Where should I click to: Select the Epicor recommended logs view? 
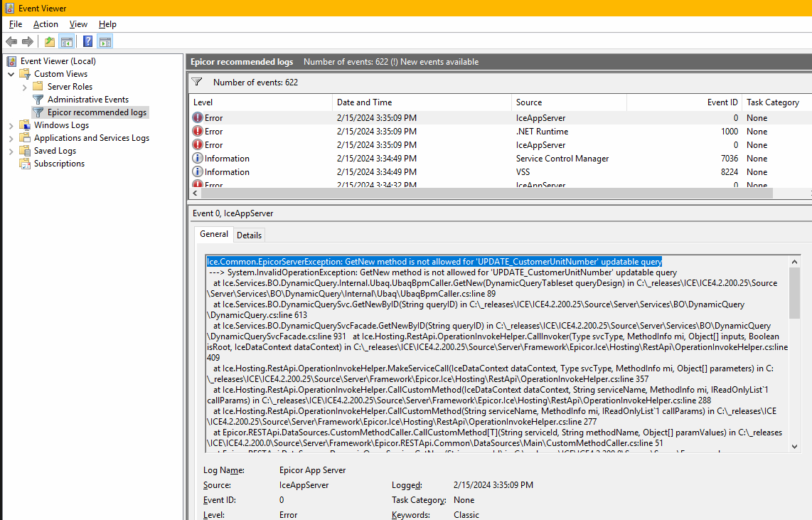coord(97,112)
